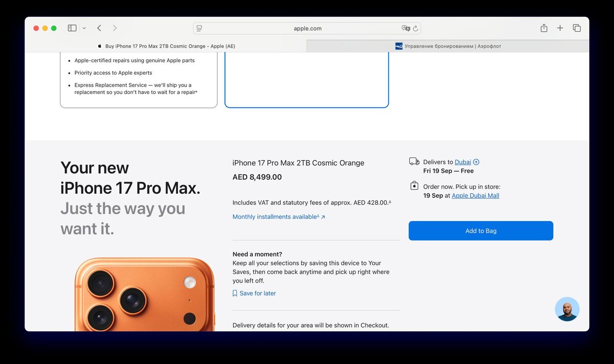Click the Add to Bag button
This screenshot has width=614, height=364.
(481, 231)
